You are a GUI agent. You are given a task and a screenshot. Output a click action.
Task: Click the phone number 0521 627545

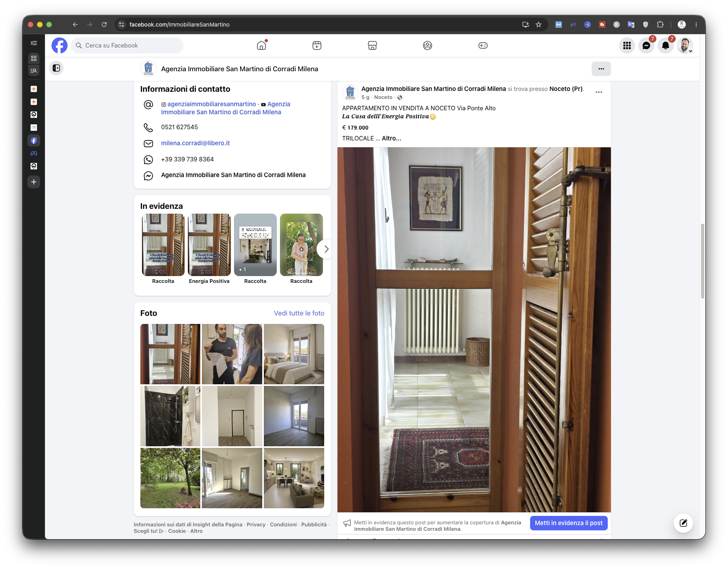pos(179,127)
